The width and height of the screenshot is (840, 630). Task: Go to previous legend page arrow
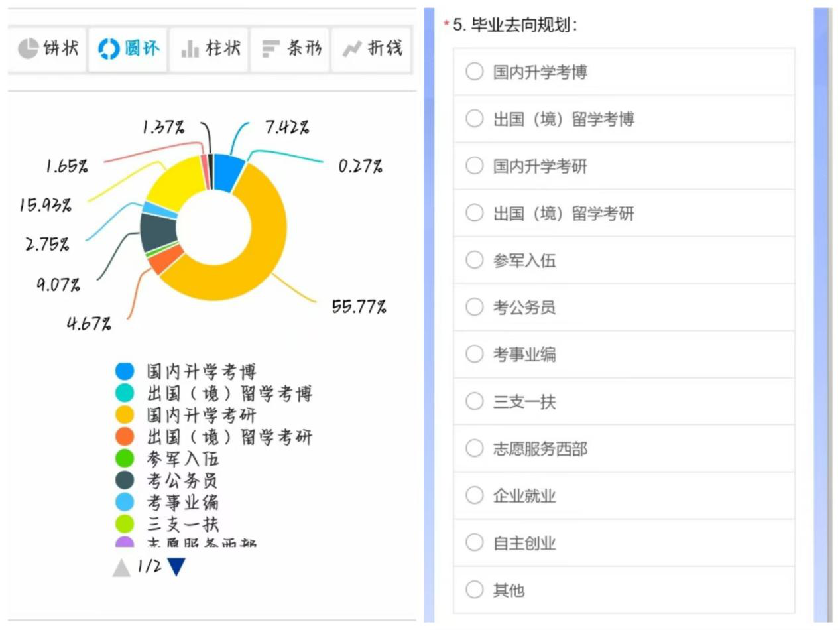pyautogui.click(x=121, y=568)
